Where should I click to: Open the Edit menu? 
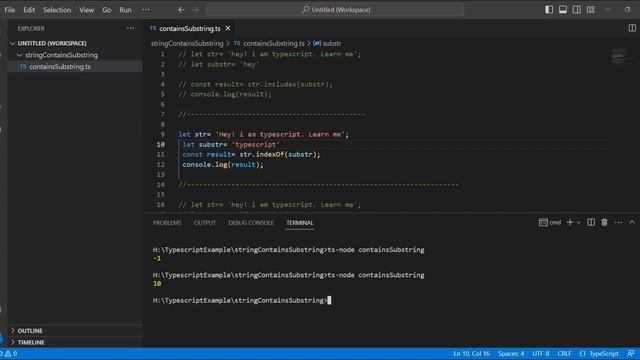click(29, 10)
